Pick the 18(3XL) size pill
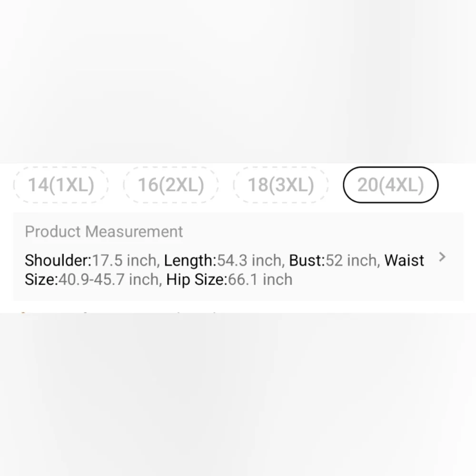The image size is (476, 476). tap(281, 185)
